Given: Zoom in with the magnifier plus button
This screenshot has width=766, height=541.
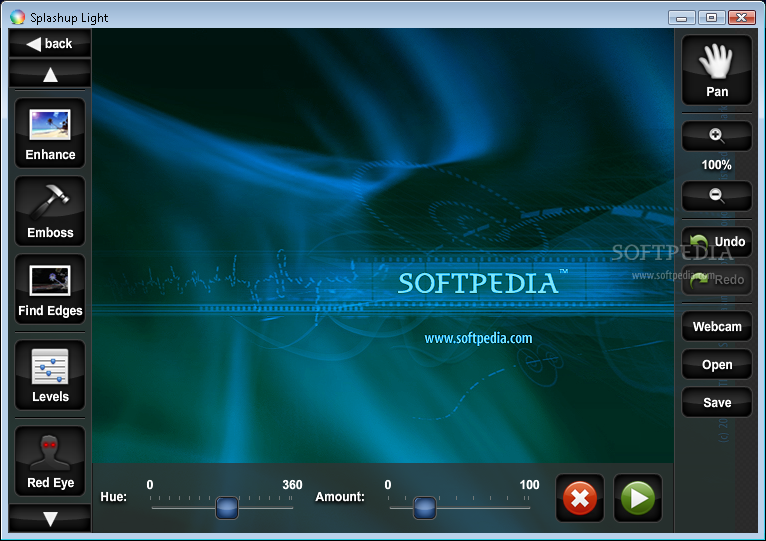Looking at the screenshot, I should click(717, 135).
